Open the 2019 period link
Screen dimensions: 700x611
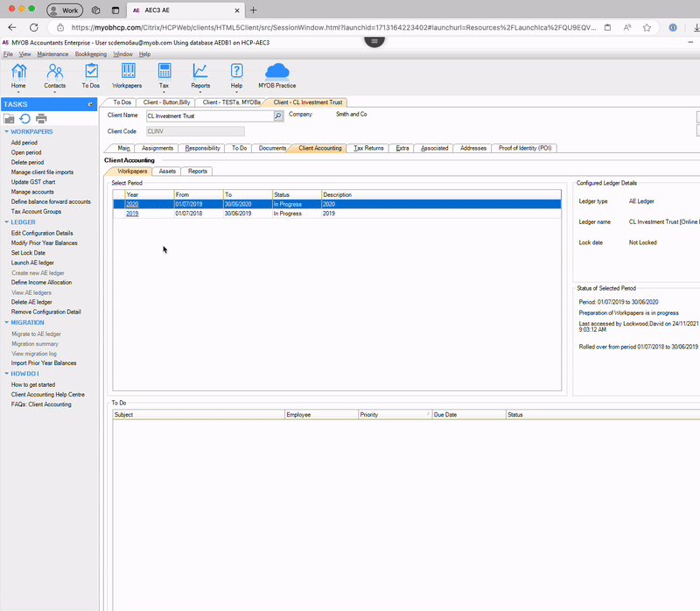(132, 213)
